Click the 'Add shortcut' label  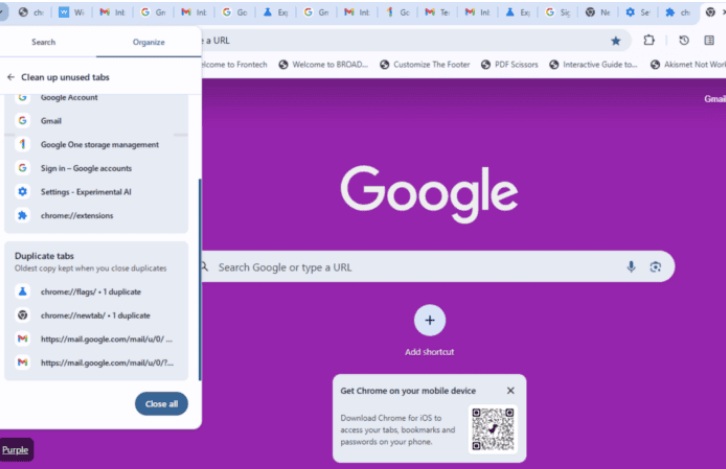[x=429, y=352]
